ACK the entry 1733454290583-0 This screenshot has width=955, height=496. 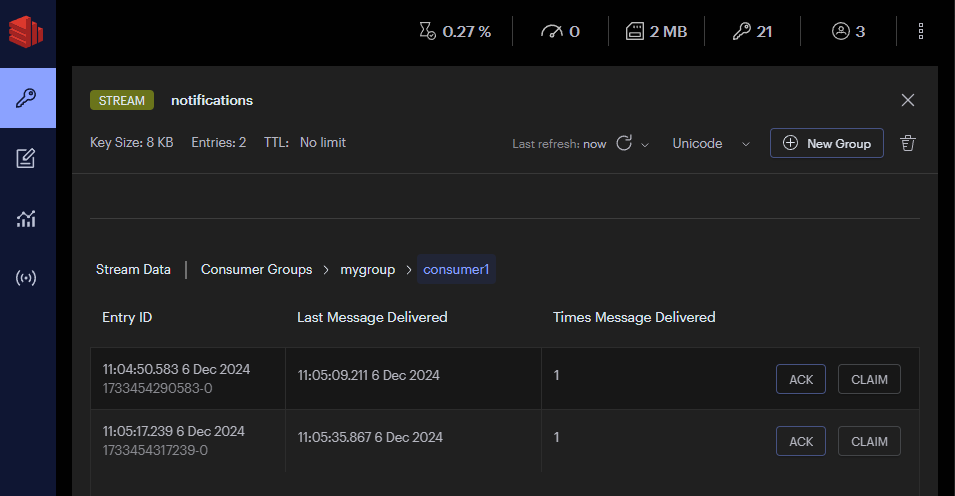tap(801, 379)
